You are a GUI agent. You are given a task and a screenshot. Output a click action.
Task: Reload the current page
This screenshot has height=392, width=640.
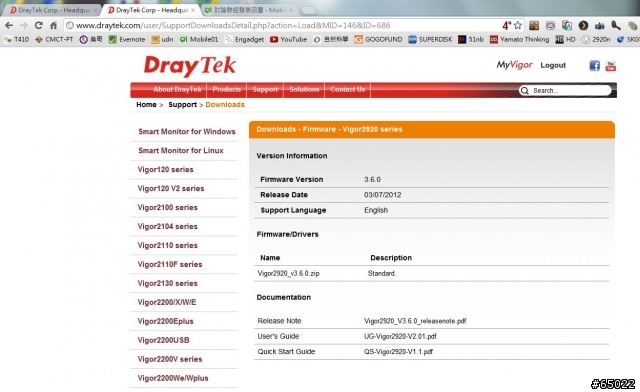click(38, 25)
